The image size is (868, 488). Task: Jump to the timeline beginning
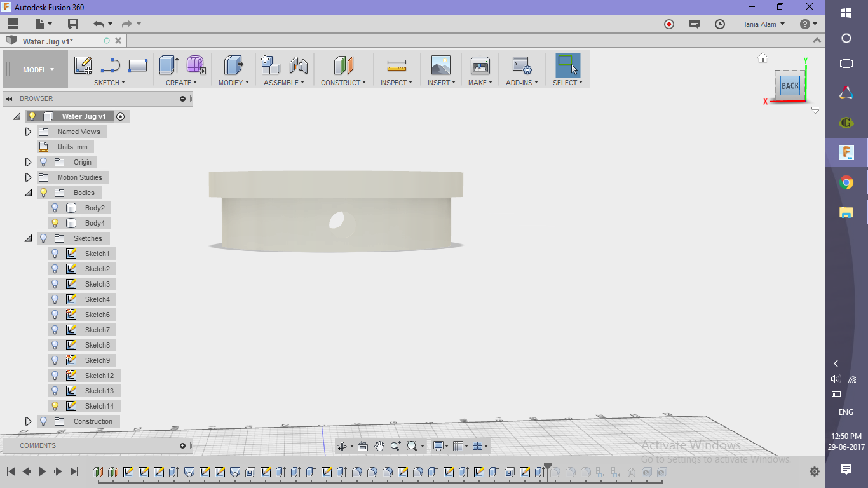11,471
